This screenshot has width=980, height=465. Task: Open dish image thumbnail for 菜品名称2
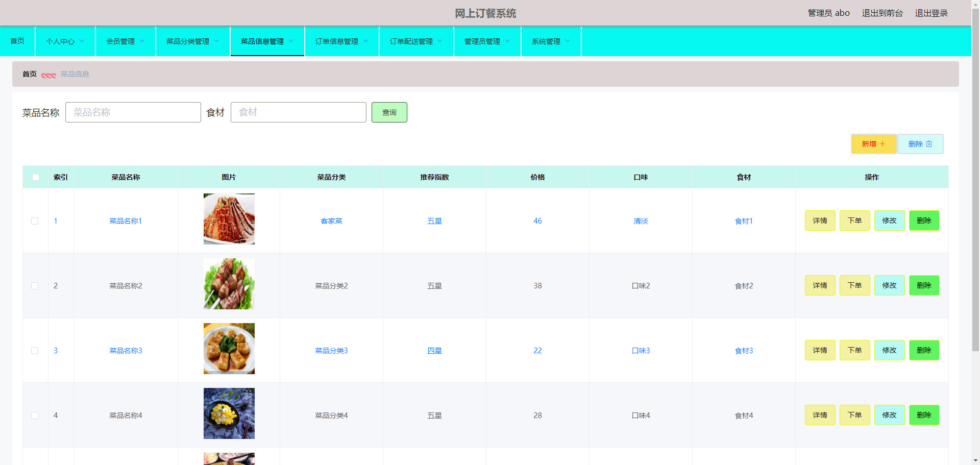pos(229,284)
